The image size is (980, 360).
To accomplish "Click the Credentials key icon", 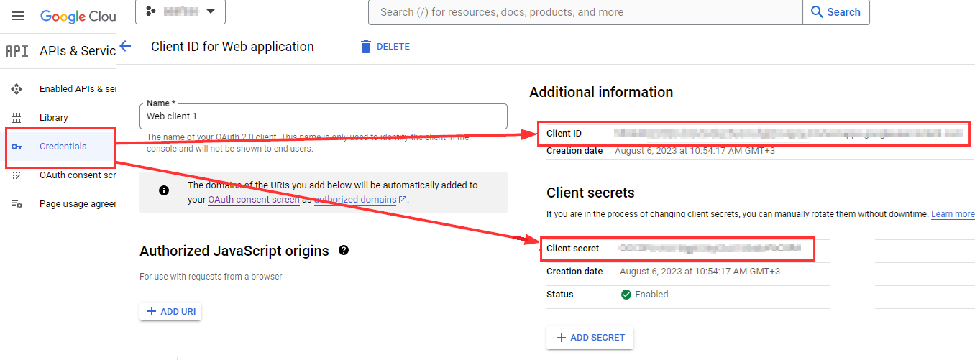I will tap(17, 147).
